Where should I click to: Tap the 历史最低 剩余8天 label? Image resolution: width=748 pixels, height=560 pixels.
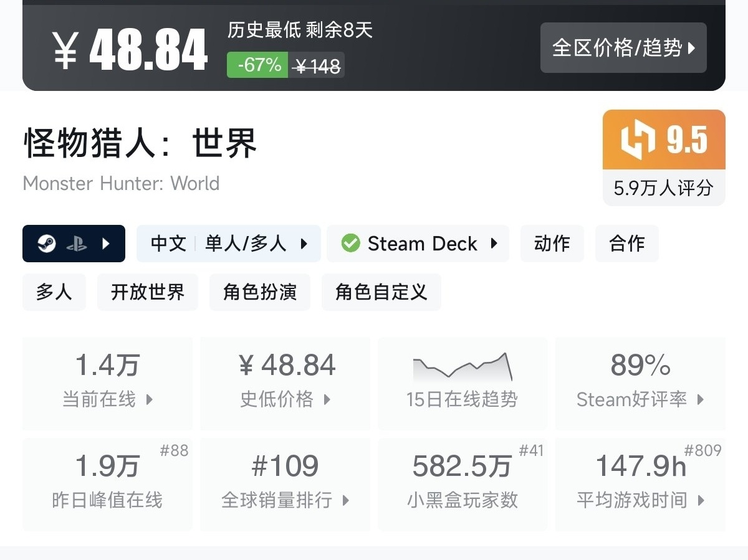[300, 30]
